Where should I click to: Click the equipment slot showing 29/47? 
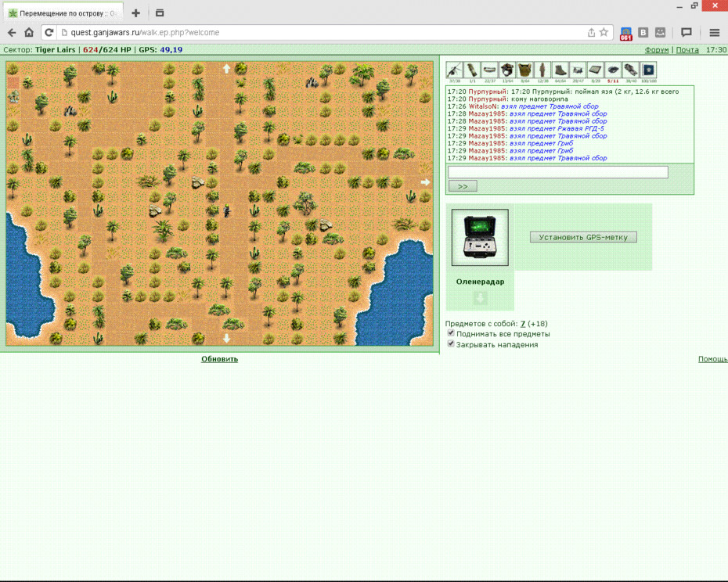(x=578, y=70)
